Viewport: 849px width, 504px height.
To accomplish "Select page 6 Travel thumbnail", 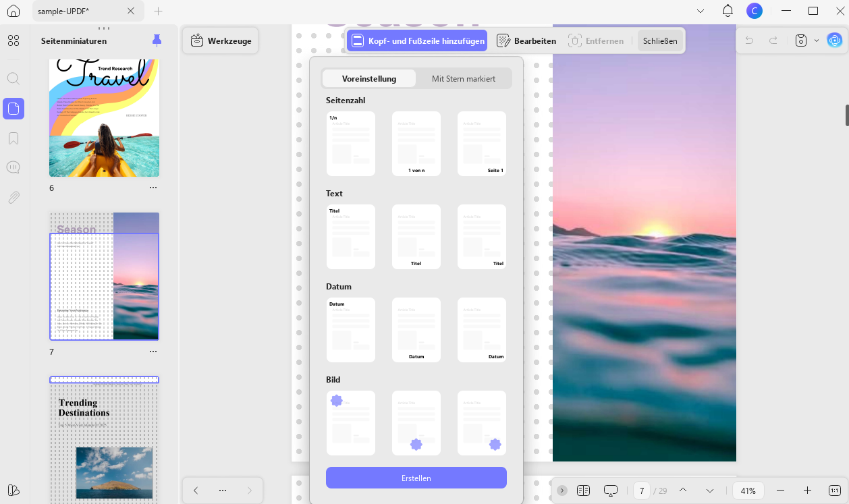I will click(104, 118).
